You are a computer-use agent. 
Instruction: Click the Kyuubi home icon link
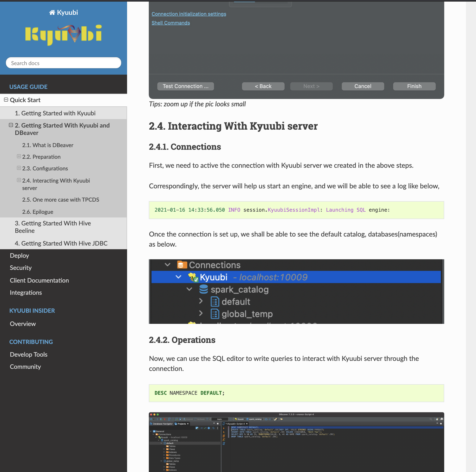(64, 12)
